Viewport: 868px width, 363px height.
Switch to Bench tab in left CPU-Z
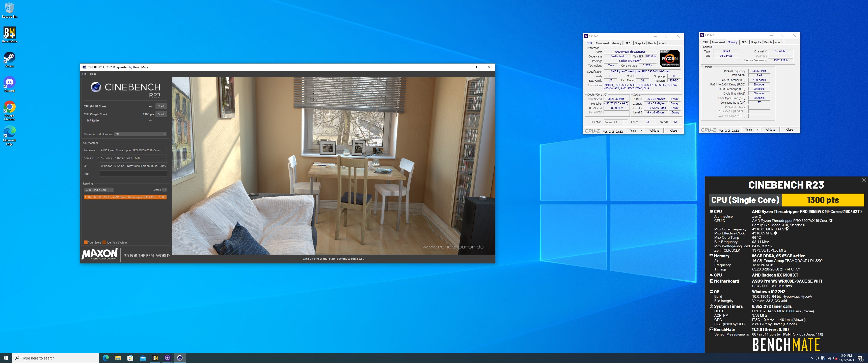(x=652, y=43)
